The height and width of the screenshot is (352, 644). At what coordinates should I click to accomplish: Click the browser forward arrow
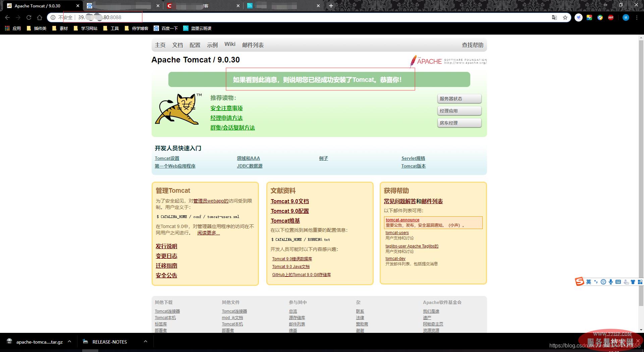click(x=18, y=17)
